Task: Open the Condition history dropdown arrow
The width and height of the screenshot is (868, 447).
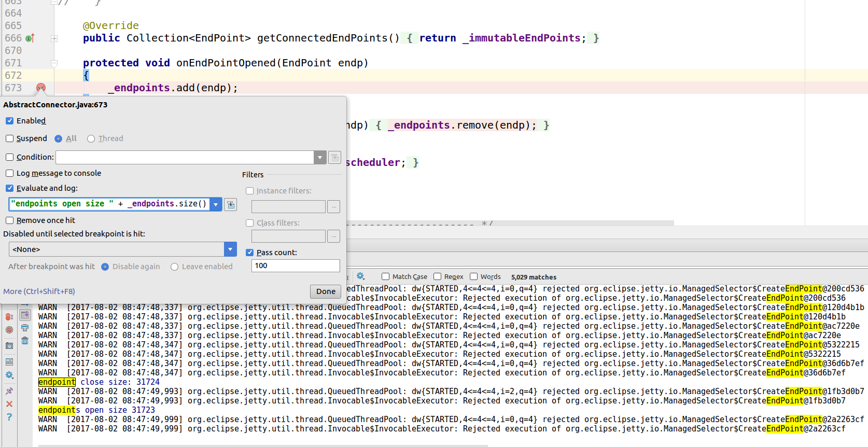Action: point(320,157)
